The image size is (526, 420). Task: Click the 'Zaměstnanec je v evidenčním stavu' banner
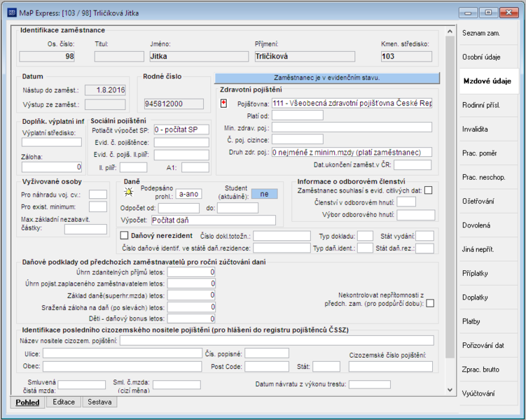327,78
